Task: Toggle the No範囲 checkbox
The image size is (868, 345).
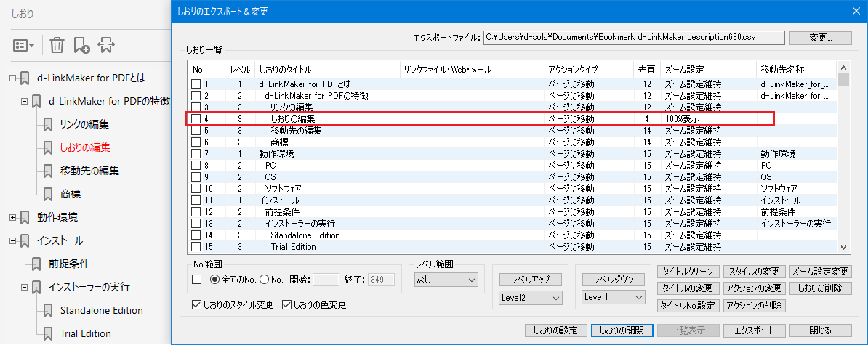Action: [196, 279]
